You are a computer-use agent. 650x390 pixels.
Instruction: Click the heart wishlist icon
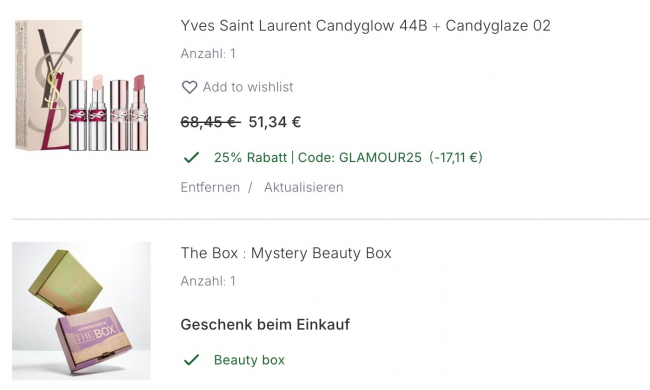(189, 87)
